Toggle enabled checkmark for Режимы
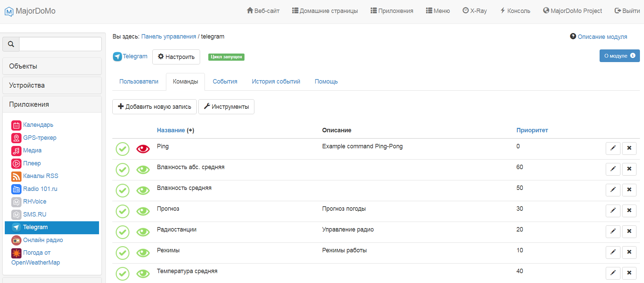The image size is (644, 283). pos(123,253)
